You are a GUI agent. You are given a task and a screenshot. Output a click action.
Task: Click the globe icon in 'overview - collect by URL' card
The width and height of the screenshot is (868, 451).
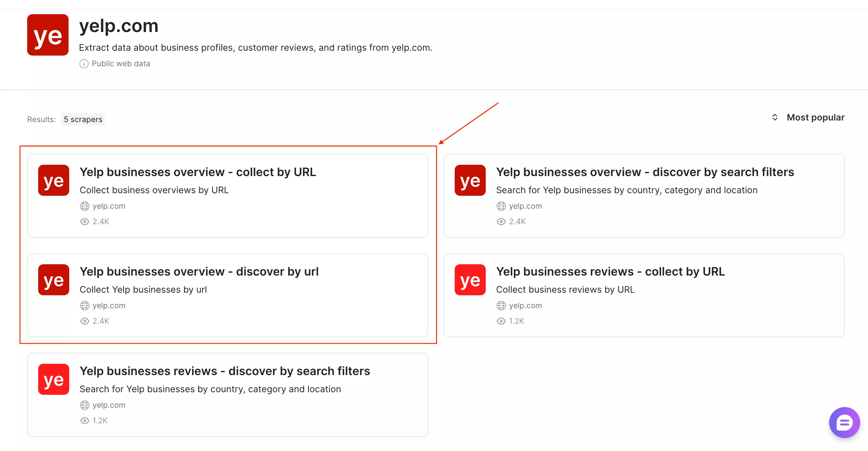[85, 206]
